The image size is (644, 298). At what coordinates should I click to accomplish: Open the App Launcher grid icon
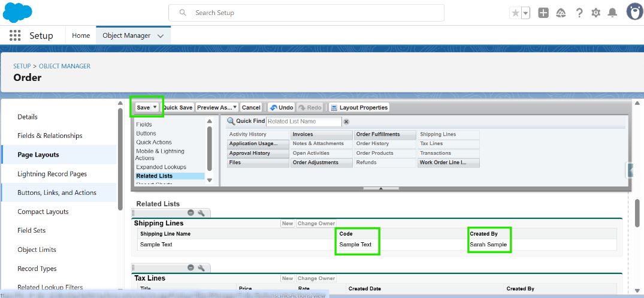coord(15,35)
